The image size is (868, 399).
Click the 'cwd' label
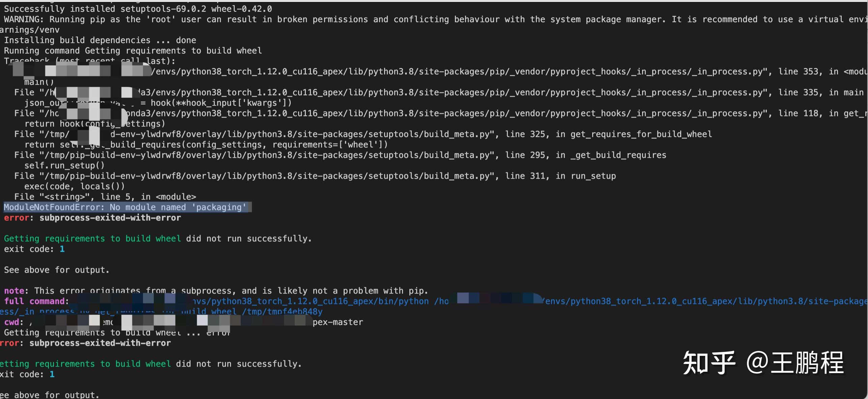click(x=11, y=322)
